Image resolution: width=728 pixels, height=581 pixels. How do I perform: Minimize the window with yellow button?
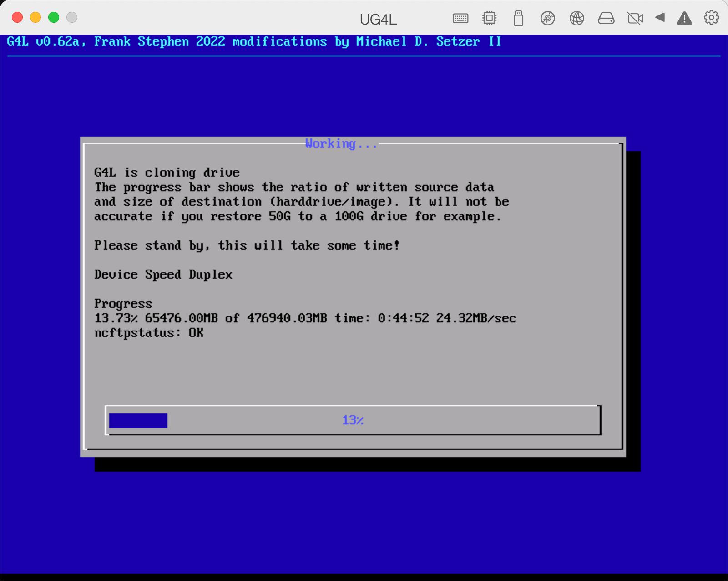tap(35, 17)
